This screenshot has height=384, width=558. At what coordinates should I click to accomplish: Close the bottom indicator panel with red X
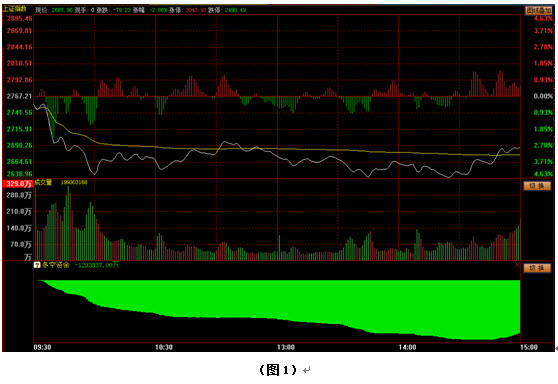tap(517, 265)
